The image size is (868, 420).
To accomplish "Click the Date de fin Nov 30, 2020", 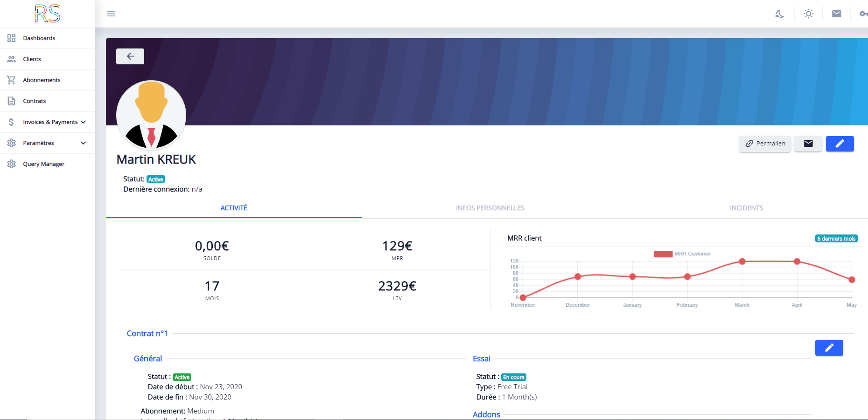I will [189, 397].
